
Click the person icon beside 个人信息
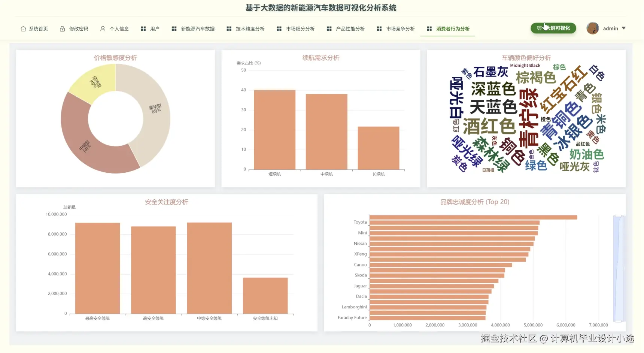pyautogui.click(x=102, y=28)
